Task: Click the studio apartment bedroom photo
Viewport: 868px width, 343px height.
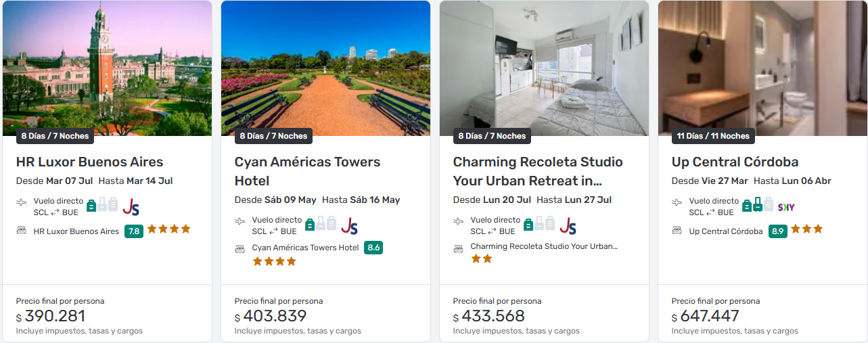Action: (544, 68)
